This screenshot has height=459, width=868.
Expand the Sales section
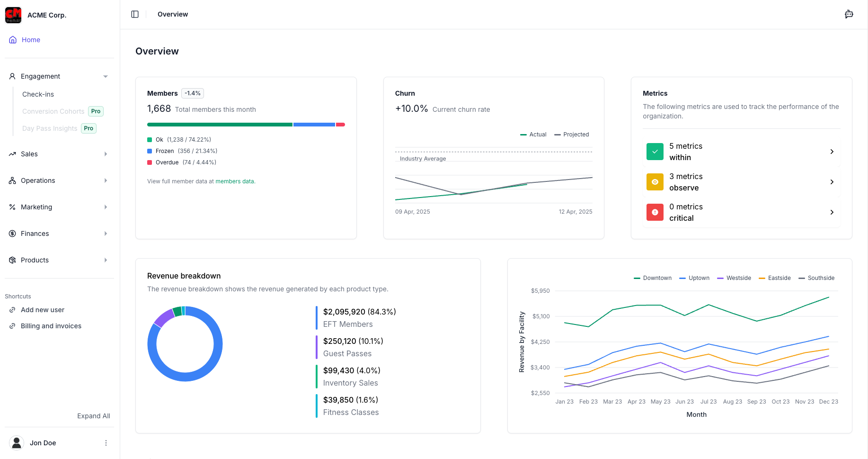105,154
